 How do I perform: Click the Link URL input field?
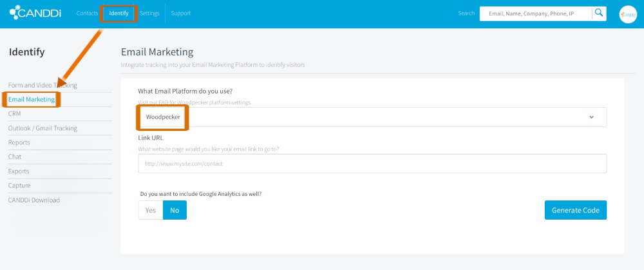372,164
